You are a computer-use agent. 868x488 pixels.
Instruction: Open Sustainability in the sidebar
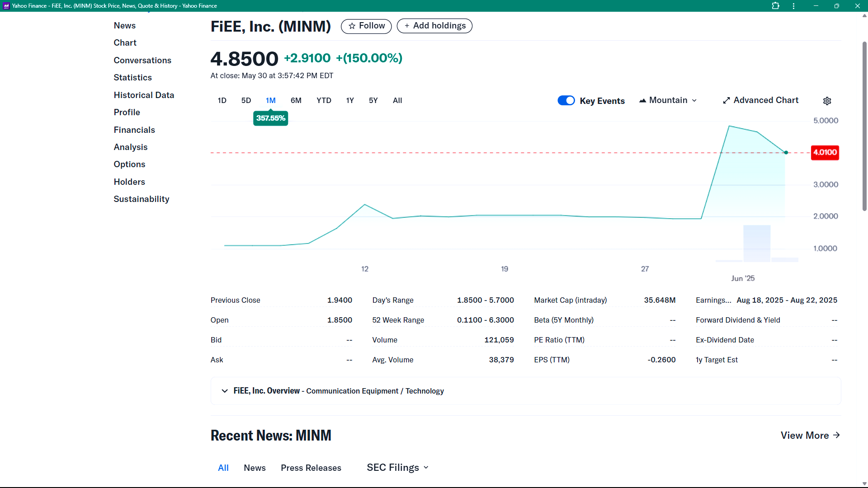142,199
